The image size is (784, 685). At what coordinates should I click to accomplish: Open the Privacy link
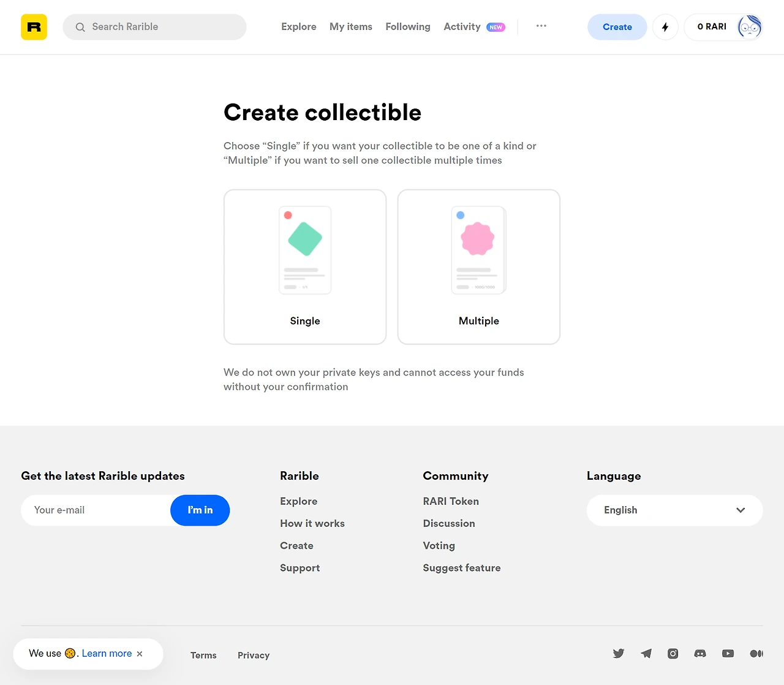pyautogui.click(x=254, y=655)
